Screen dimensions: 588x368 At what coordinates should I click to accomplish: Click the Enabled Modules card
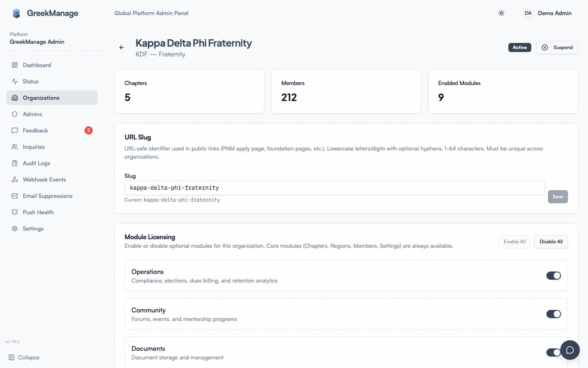pyautogui.click(x=503, y=91)
